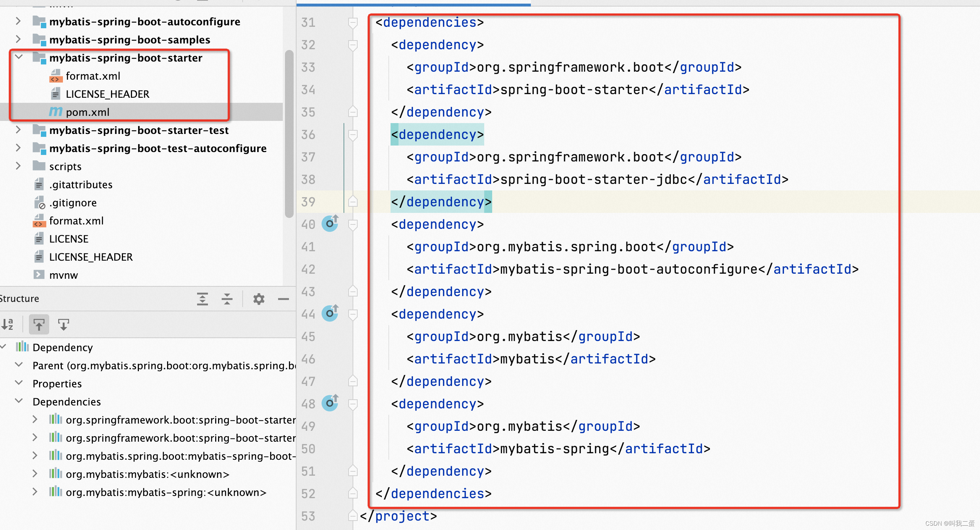The width and height of the screenshot is (980, 530).
Task: Click the dependency upgrade gutter icon on line 44
Action: 330,314
